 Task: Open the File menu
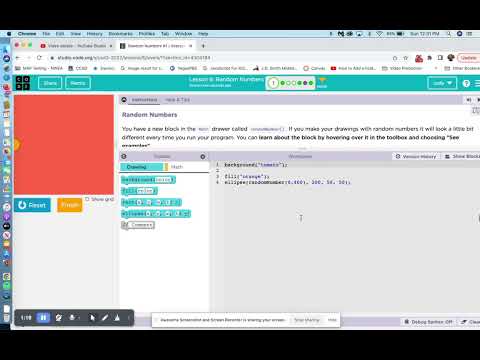point(46,34)
